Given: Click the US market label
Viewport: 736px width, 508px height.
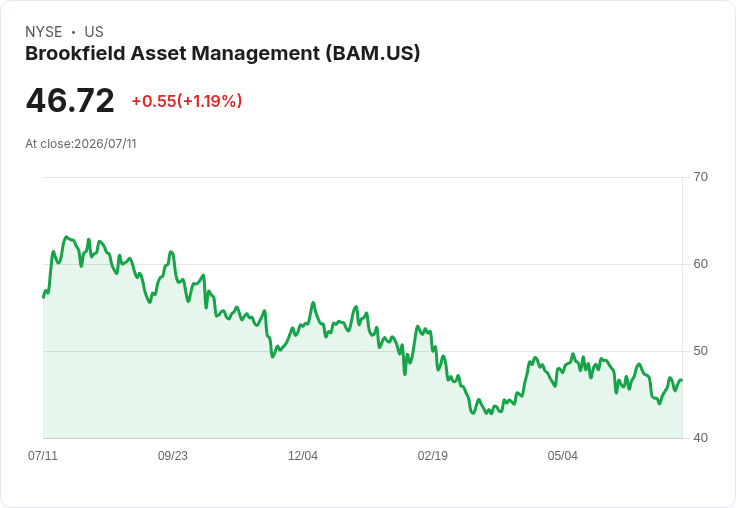Looking at the screenshot, I should point(94,32).
